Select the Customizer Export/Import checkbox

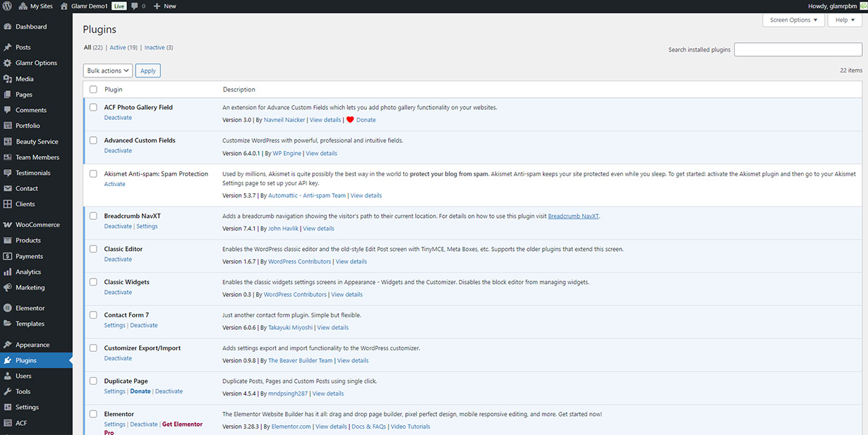click(x=93, y=348)
